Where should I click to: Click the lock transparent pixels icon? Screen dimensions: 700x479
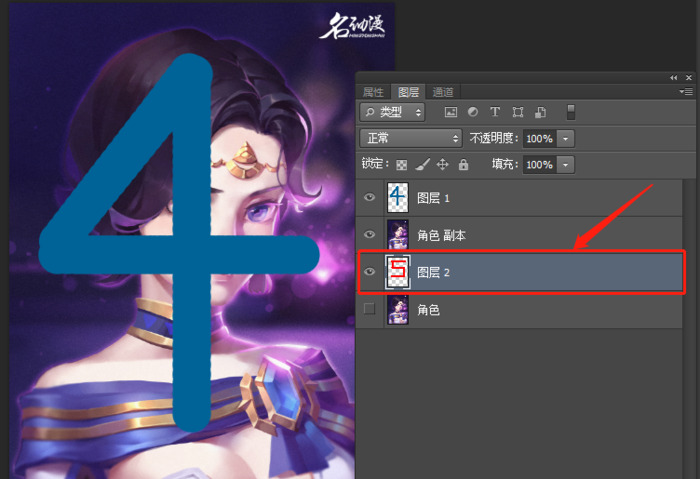[x=401, y=164]
